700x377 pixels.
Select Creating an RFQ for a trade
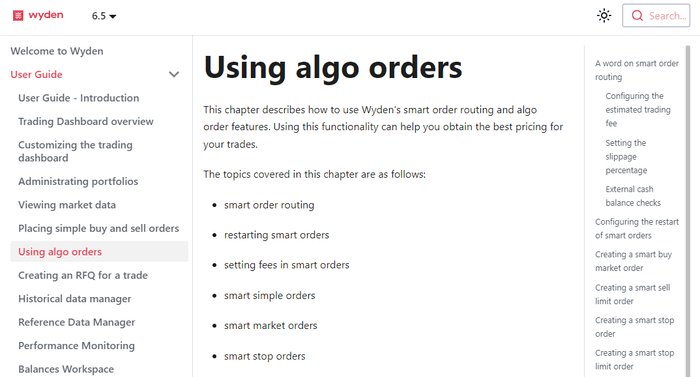coord(83,275)
